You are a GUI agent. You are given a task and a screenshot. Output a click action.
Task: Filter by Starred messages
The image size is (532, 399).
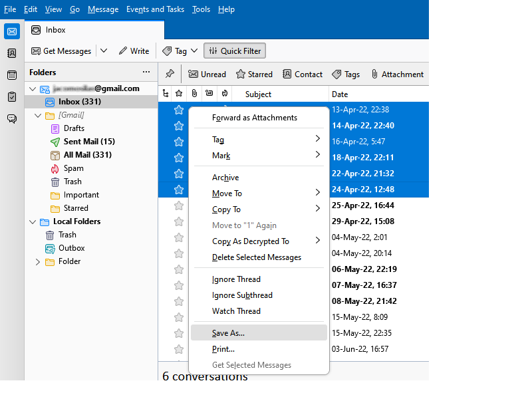tap(254, 74)
